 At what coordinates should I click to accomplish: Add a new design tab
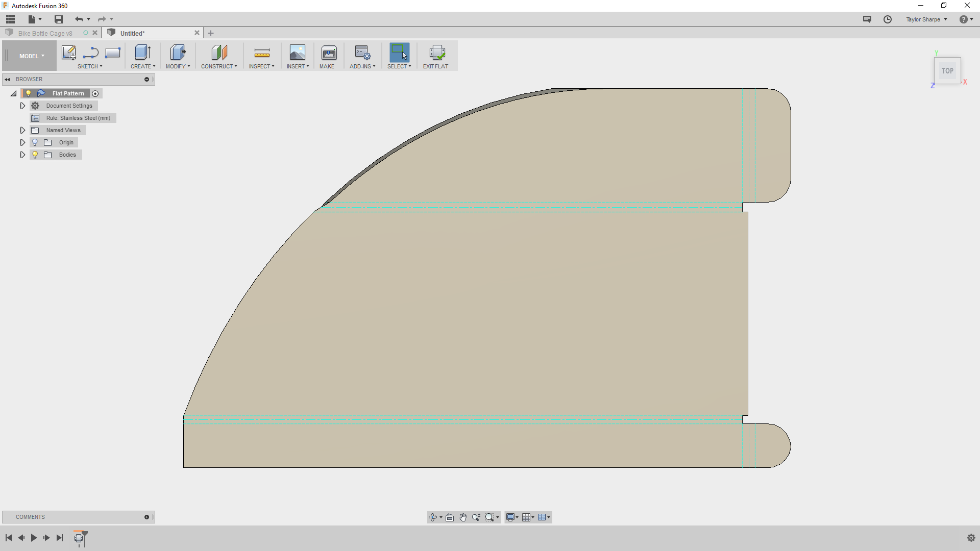(211, 33)
